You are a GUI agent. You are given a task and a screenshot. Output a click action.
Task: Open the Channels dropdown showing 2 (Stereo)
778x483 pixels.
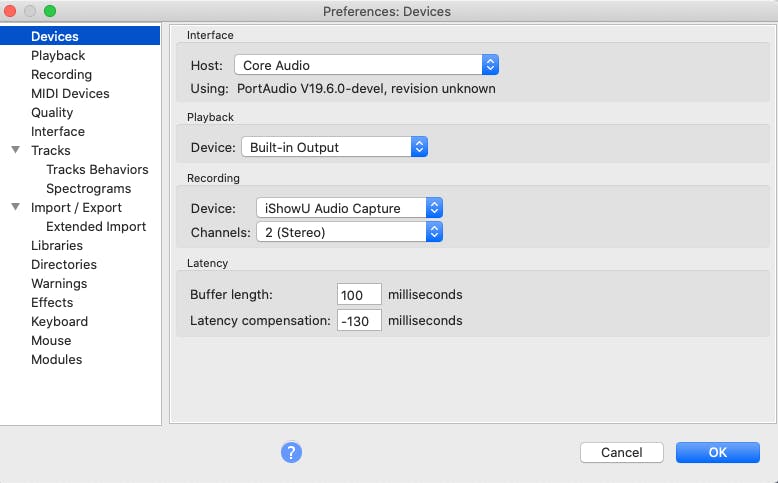[x=349, y=232]
